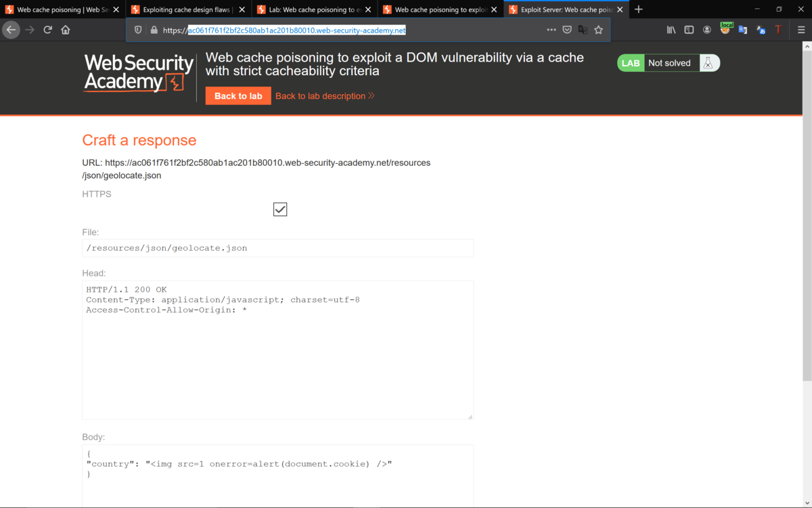The width and height of the screenshot is (812, 508).
Task: Toggle the HTTPS checkbox
Action: click(280, 209)
